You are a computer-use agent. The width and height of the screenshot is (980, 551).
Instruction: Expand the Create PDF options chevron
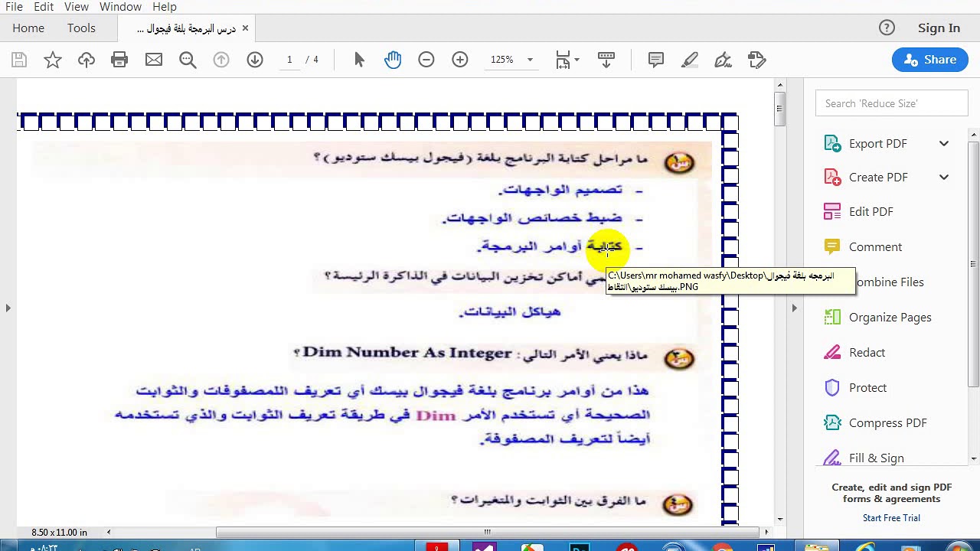click(x=944, y=177)
